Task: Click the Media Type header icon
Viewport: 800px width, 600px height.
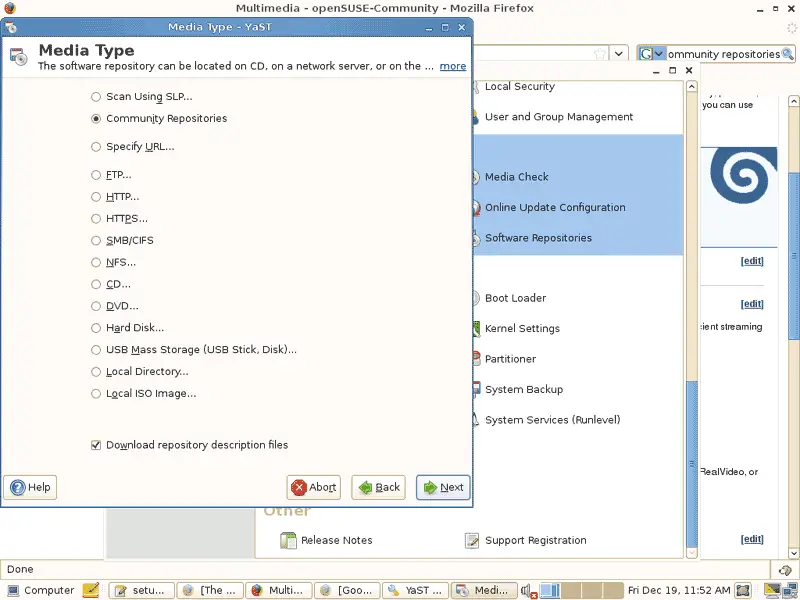Action: tap(19, 57)
